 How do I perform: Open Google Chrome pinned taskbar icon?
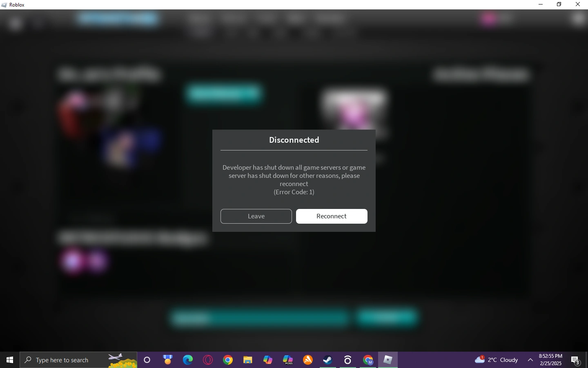pyautogui.click(x=228, y=360)
